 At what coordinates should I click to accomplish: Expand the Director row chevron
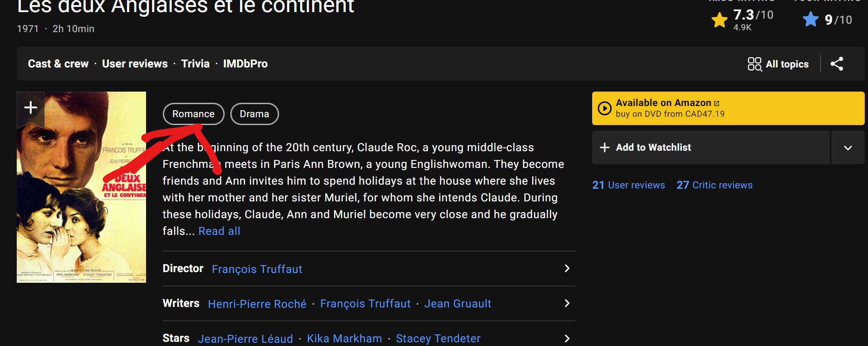click(x=567, y=268)
